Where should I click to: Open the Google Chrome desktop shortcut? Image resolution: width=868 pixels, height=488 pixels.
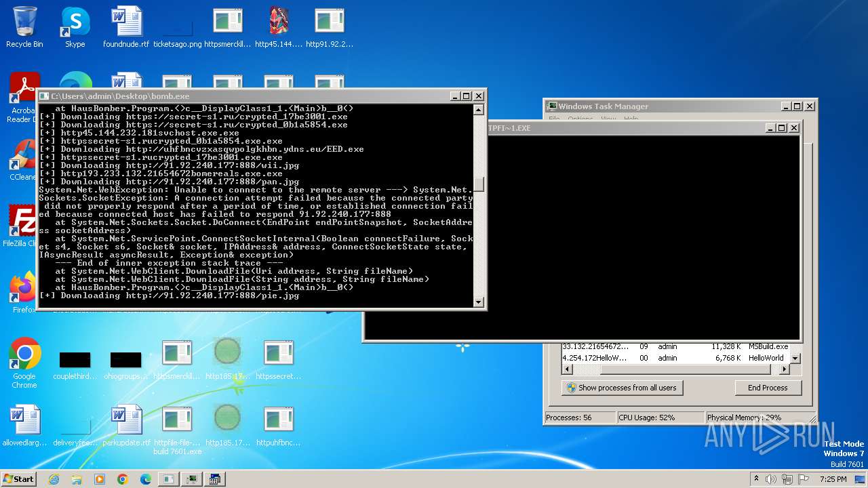coord(24,363)
